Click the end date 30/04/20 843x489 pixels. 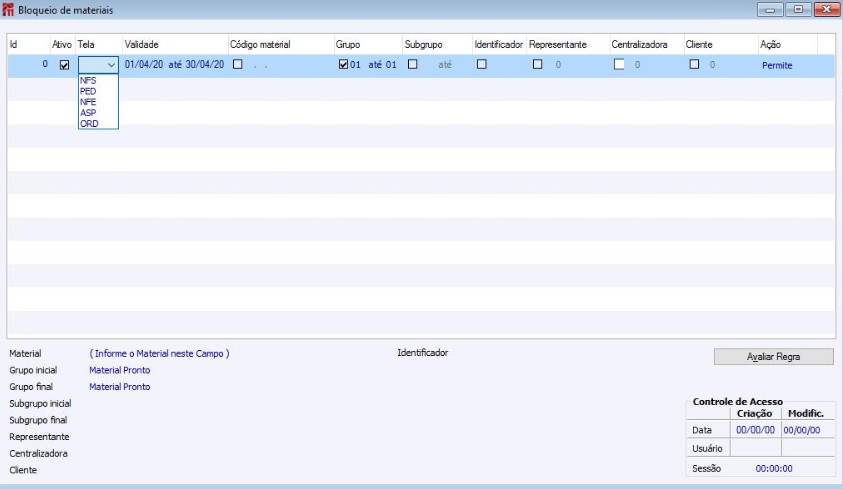click(x=205, y=64)
